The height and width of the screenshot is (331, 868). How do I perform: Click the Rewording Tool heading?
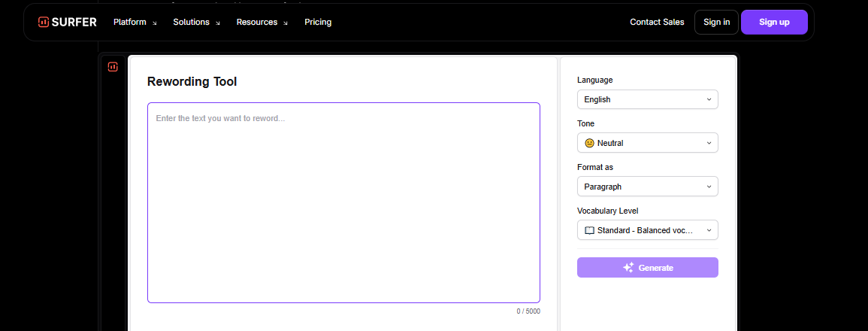click(192, 81)
